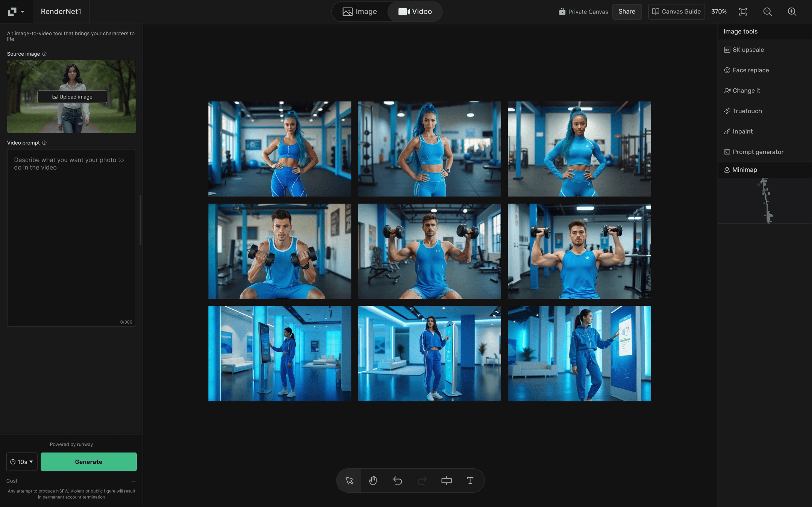This screenshot has height=507, width=812.
Task: Show Source image info tooltip
Action: tap(44, 54)
